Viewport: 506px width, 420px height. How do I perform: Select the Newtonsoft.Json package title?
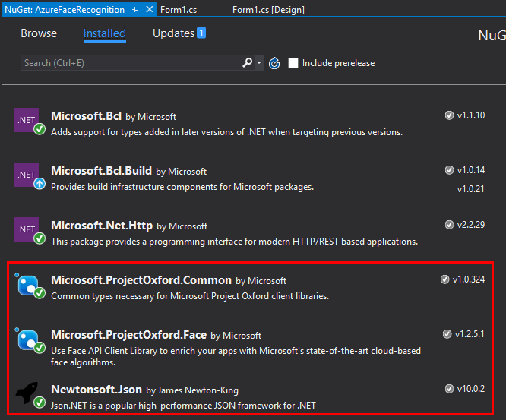pyautogui.click(x=96, y=390)
